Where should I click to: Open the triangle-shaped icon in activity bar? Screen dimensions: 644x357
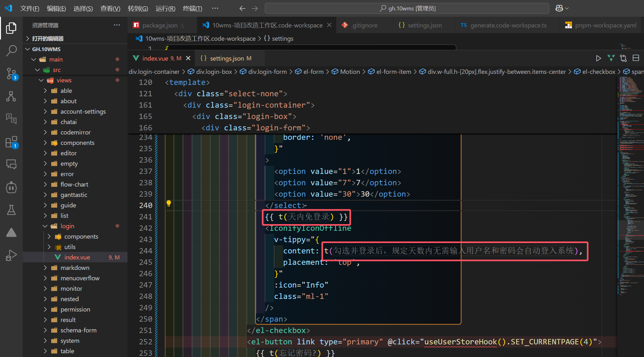pyautogui.click(x=11, y=233)
